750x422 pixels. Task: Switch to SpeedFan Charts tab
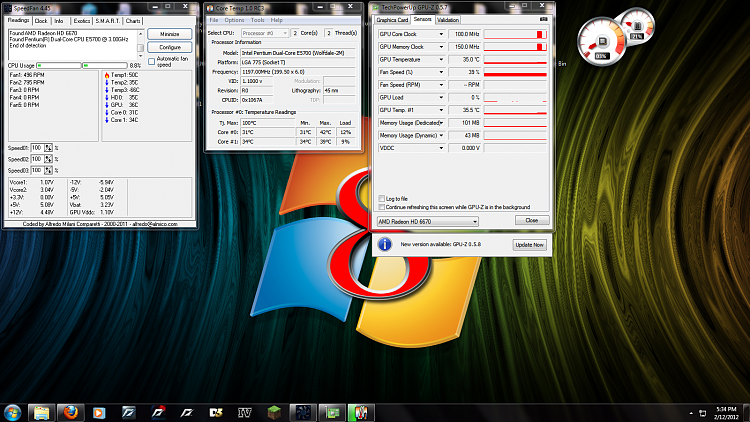(x=133, y=21)
